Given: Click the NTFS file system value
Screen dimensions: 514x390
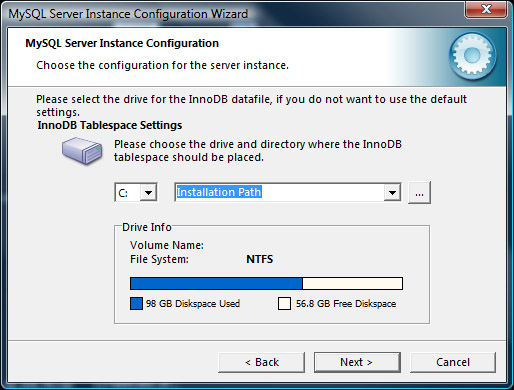Looking at the screenshot, I should 259,259.
